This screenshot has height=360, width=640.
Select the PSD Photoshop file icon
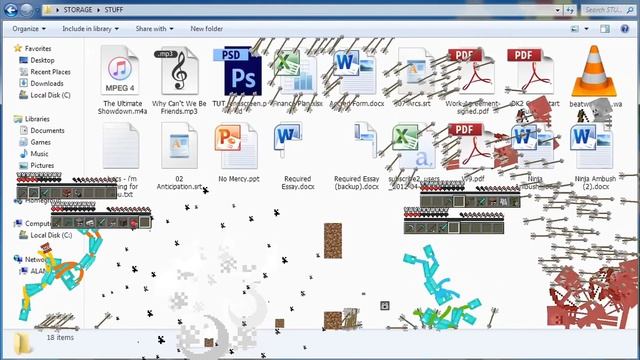[238, 71]
